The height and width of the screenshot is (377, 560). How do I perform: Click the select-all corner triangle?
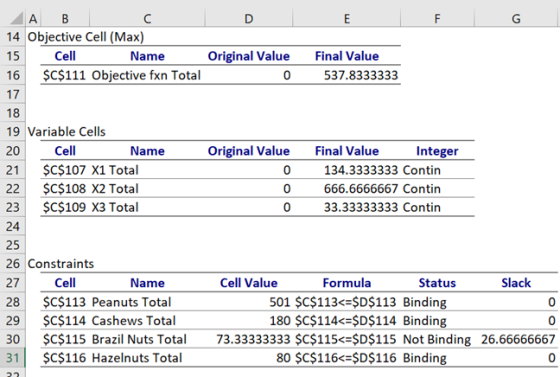(x=16, y=18)
